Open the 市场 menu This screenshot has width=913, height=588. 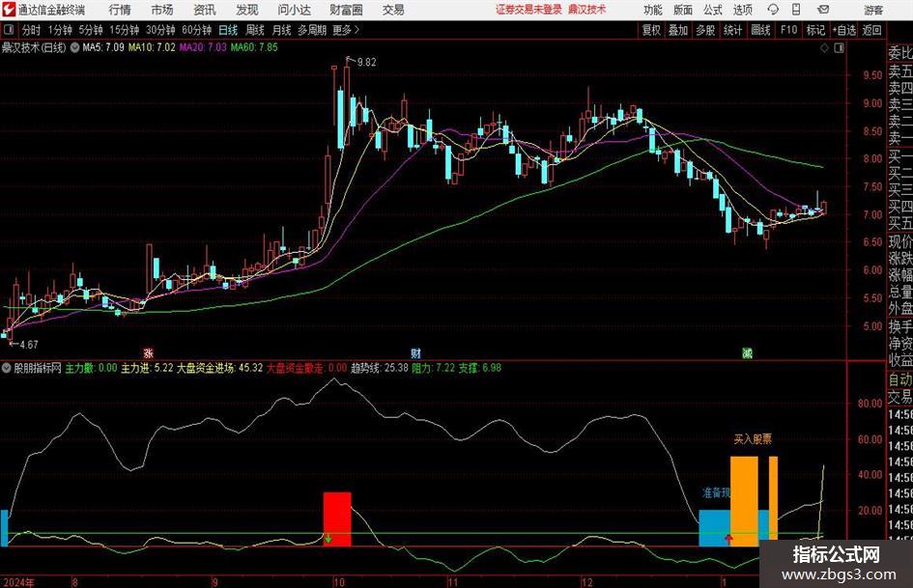162,10
